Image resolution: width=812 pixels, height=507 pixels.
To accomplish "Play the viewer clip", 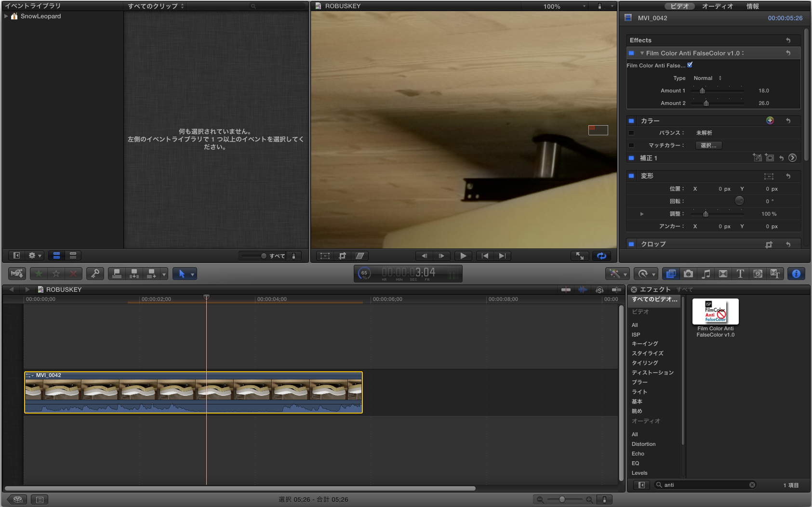I will tap(463, 256).
